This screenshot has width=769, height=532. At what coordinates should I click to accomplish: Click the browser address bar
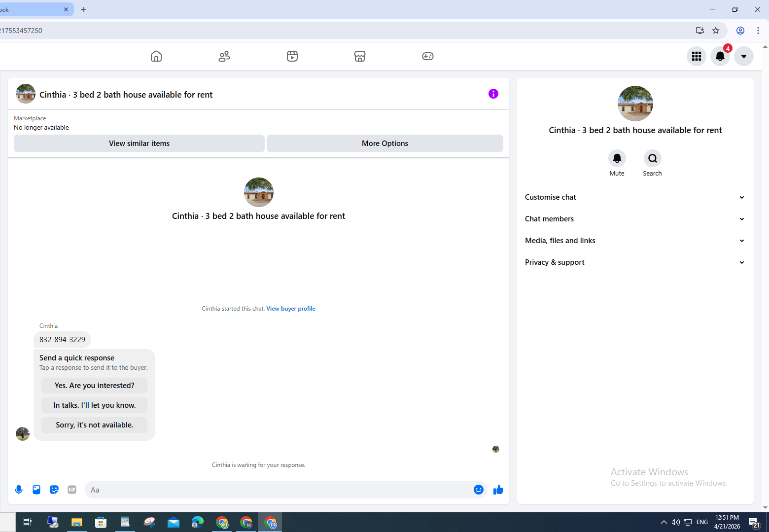345,31
